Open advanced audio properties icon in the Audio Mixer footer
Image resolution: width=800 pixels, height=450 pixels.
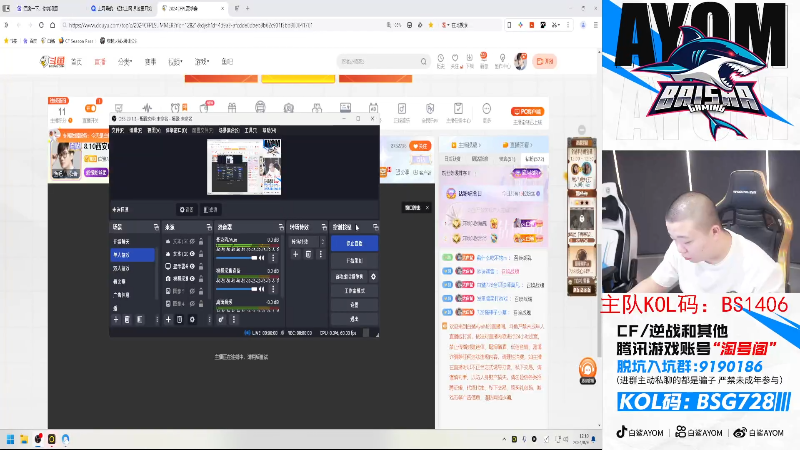tap(221, 320)
